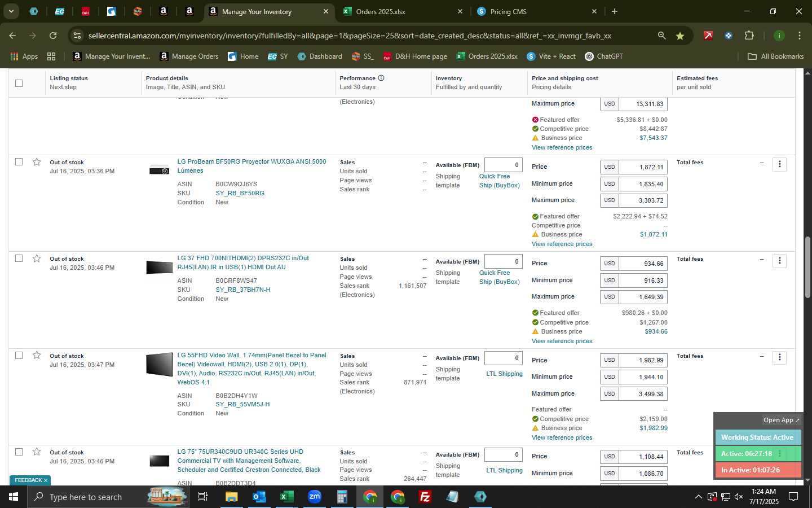The height and width of the screenshot is (508, 812).
Task: Open a new browser tab
Action: (x=614, y=11)
